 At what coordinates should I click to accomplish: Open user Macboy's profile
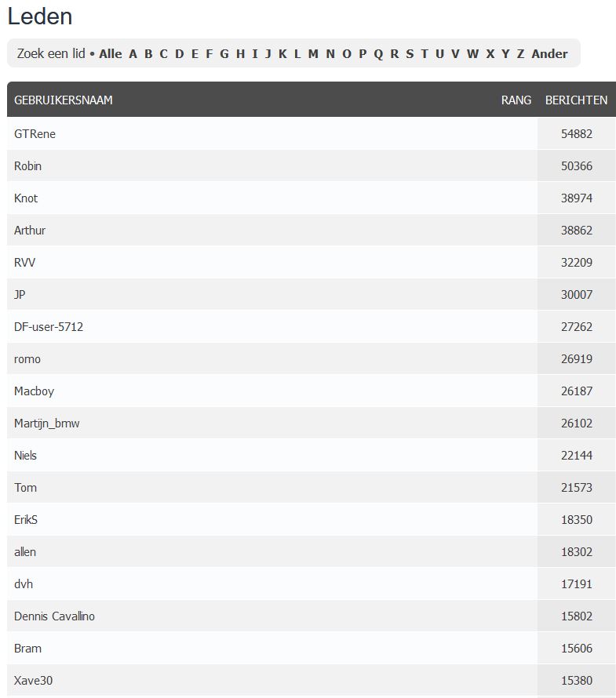point(35,391)
